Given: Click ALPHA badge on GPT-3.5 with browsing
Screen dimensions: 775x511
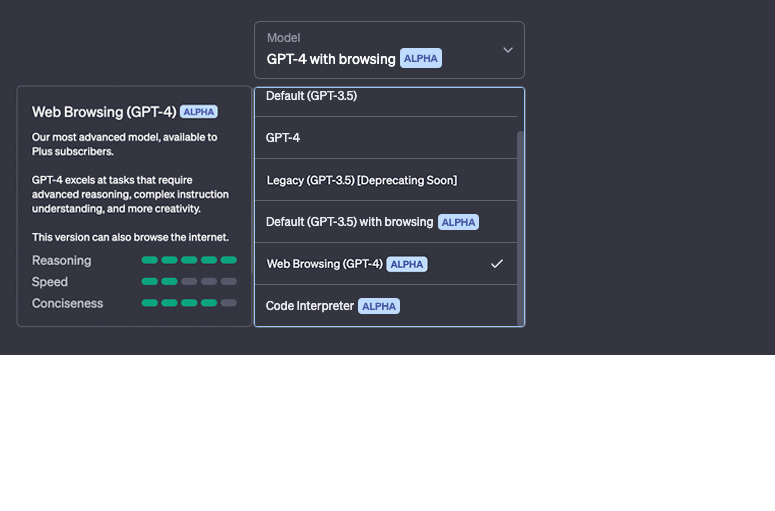Looking at the screenshot, I should point(458,222).
